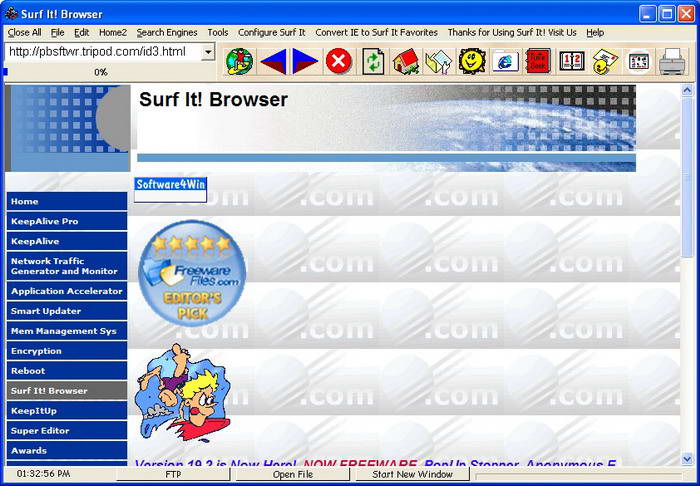The image size is (700, 486).
Task: Open the Close All menu
Action: (25, 33)
